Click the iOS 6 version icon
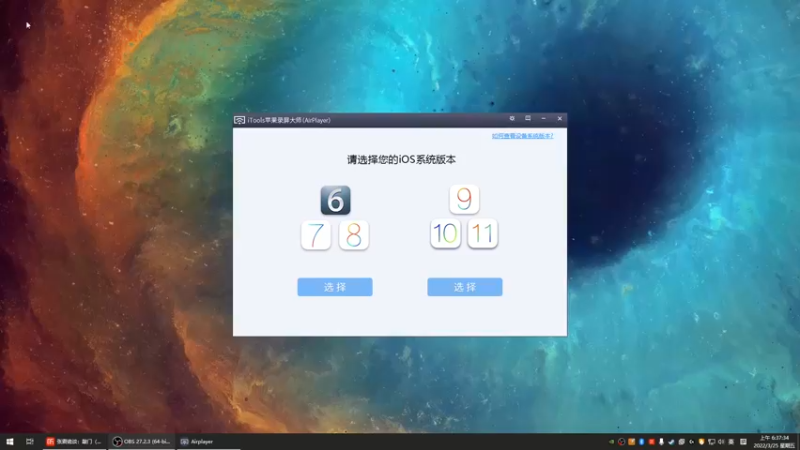 335,200
